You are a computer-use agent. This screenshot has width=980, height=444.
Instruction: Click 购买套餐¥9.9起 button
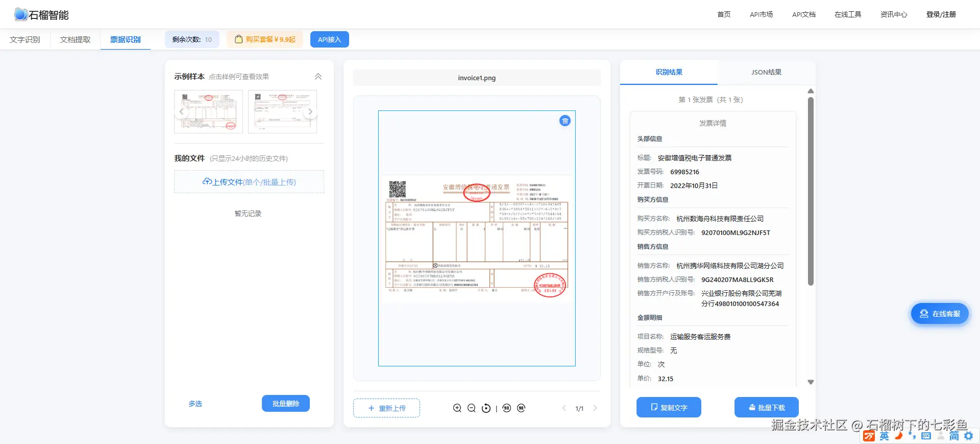[265, 39]
